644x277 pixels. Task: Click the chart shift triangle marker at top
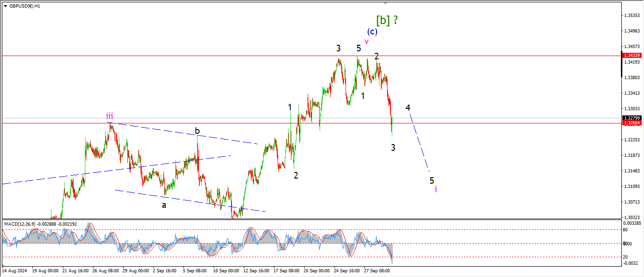point(386,3)
